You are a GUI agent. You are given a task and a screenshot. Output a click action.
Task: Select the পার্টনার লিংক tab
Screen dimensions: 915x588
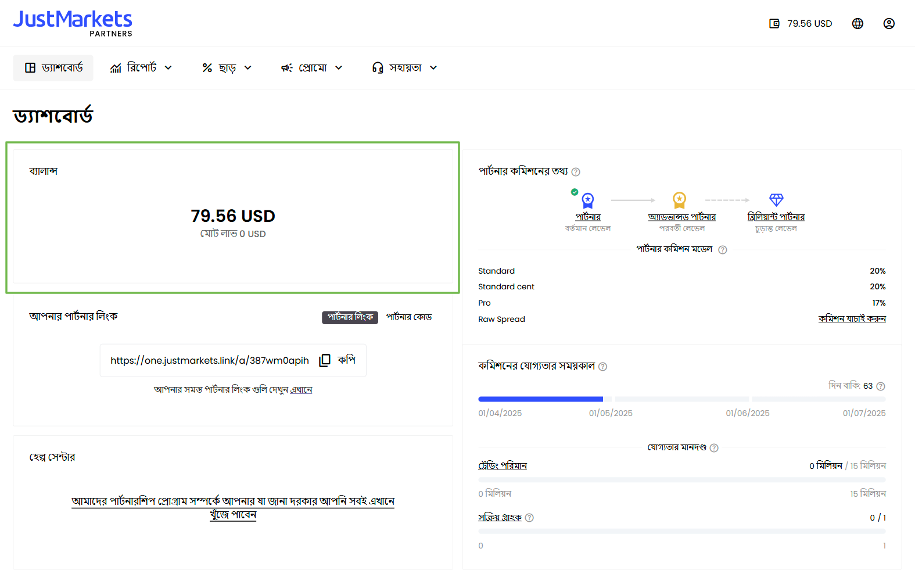350,317
